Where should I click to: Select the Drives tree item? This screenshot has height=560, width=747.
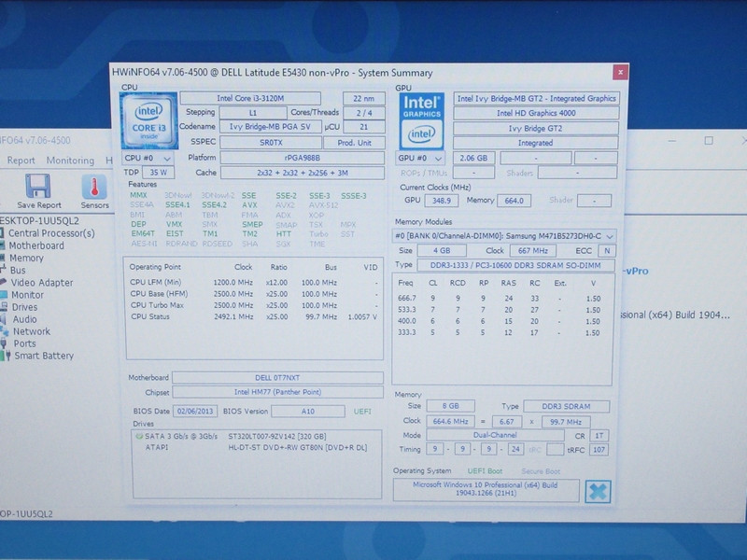click(x=24, y=307)
